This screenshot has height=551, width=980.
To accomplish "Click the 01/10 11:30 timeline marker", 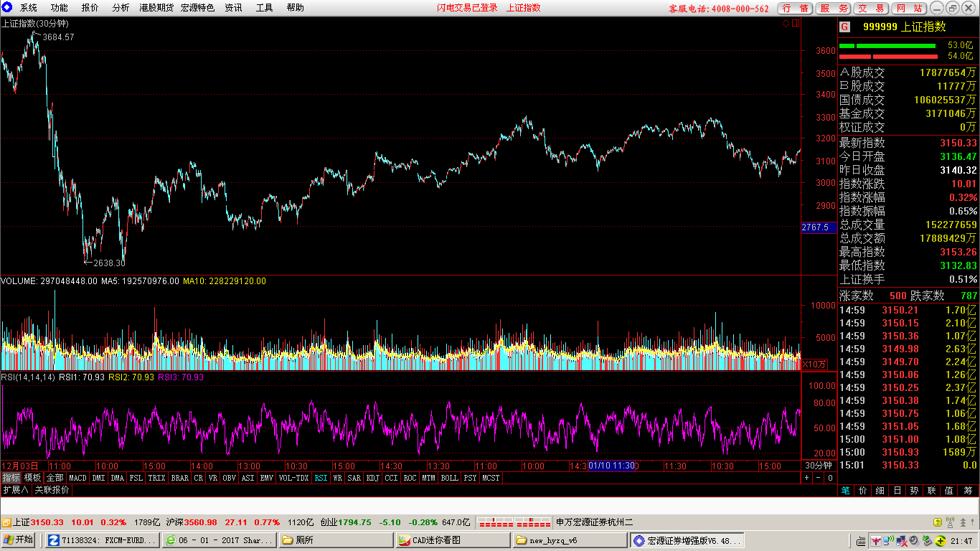I will coord(612,466).
